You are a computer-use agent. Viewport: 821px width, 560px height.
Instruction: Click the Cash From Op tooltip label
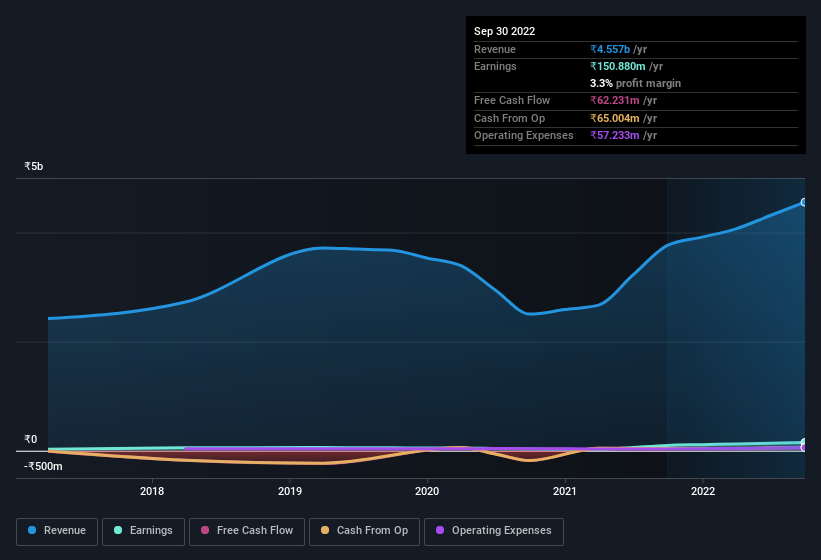[x=509, y=118]
